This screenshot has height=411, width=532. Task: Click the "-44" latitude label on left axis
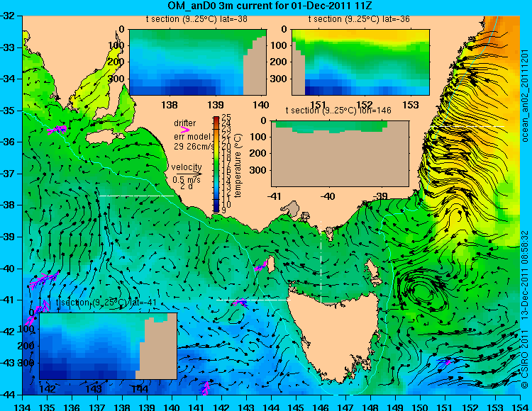tap(8, 395)
